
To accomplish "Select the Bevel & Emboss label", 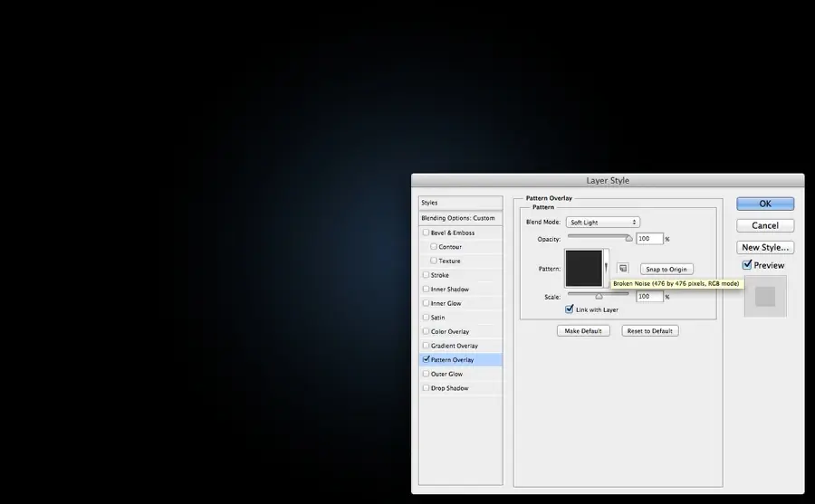I will coord(453,233).
